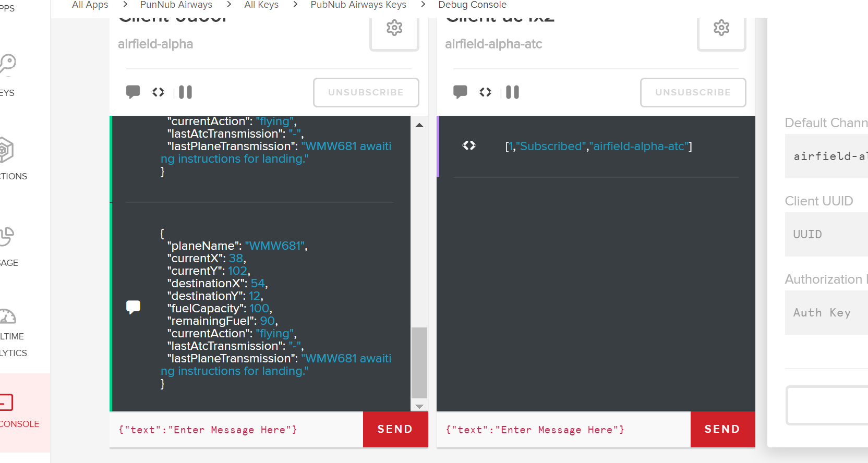Show code view icon in airfield-alpha client
868x463 pixels.
158,92
